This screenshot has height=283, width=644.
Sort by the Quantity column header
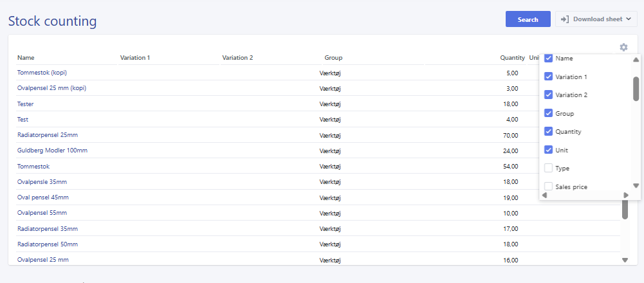[512, 58]
